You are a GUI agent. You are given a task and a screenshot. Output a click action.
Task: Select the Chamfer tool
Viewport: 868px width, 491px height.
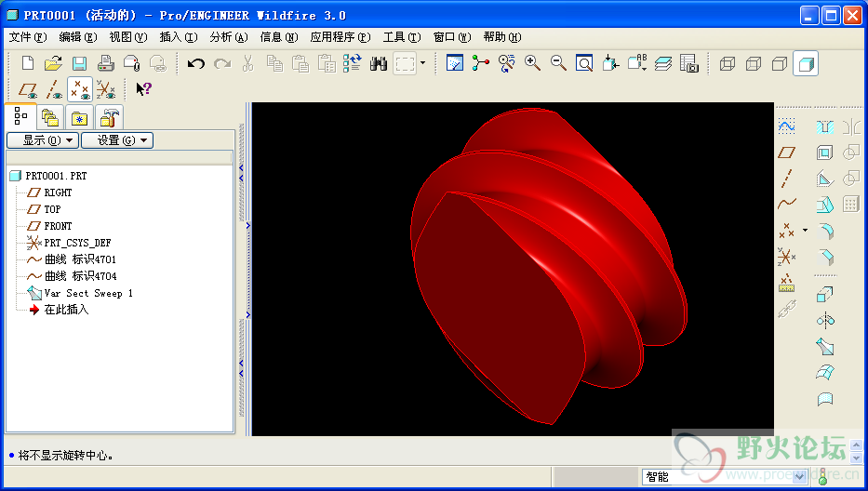[x=825, y=258]
